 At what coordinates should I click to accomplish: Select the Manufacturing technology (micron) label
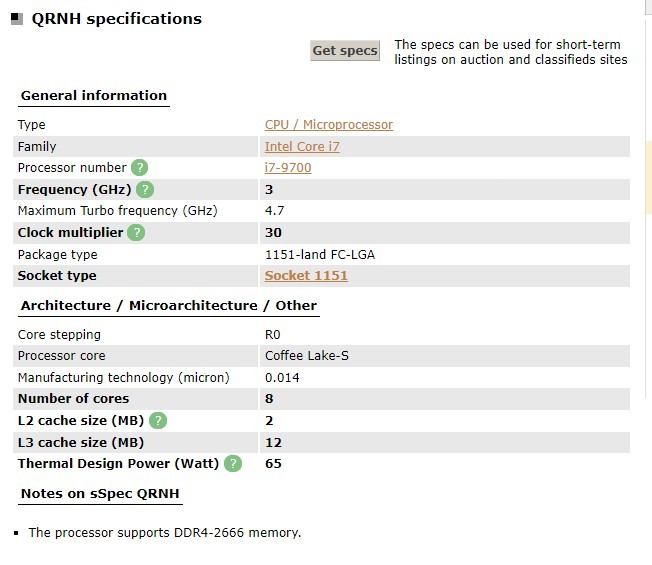(x=123, y=377)
